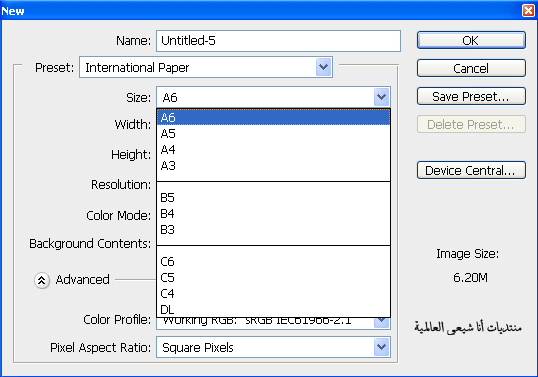Image resolution: width=538 pixels, height=377 pixels.
Task: Click inside the Name field containing Untitled-5
Action: coord(278,41)
